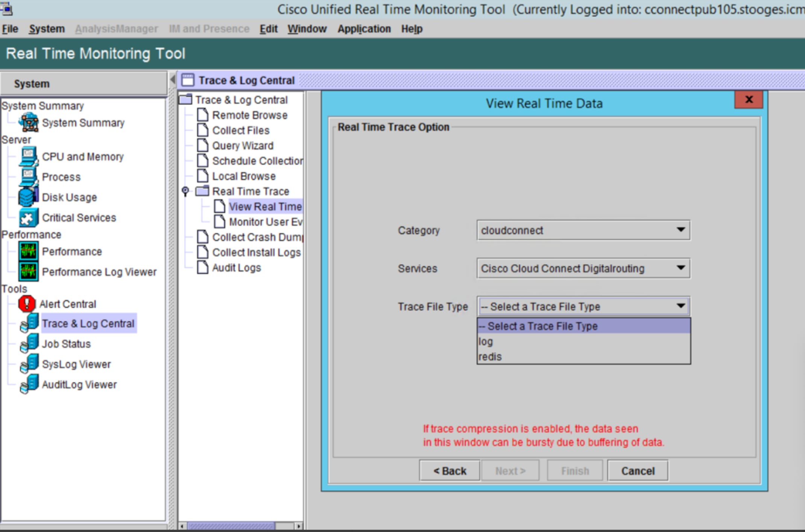
Task: Click the 'Alert Central' label
Action: coord(68,304)
